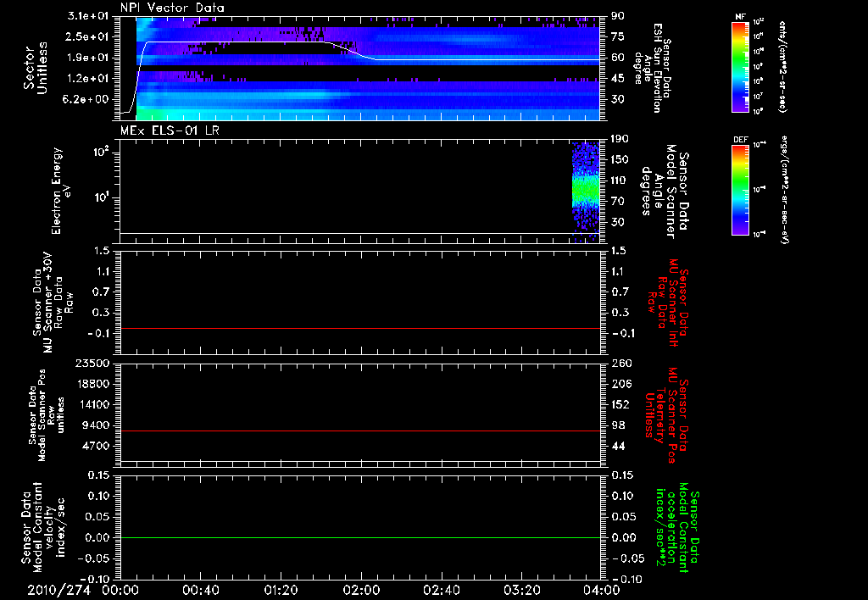This screenshot has height=600, width=868.
Task: Click the "ESH Sun Elevation Angle" axis label
Action: pos(651,68)
